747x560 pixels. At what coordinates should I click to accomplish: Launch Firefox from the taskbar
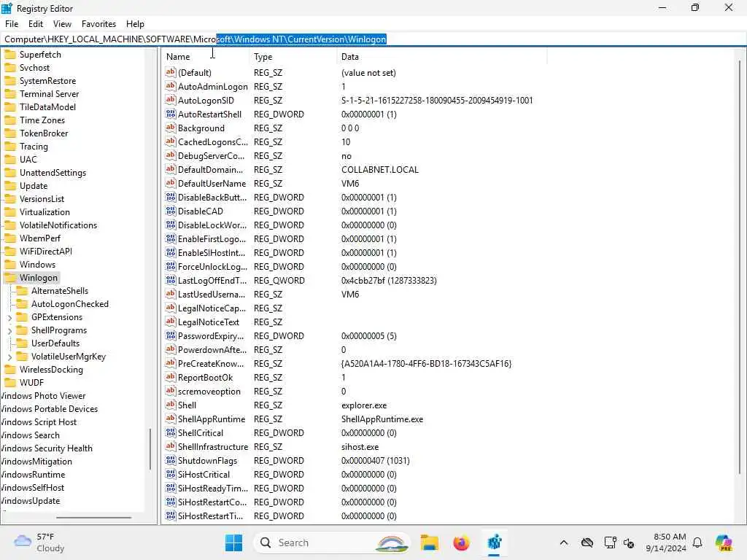(461, 542)
